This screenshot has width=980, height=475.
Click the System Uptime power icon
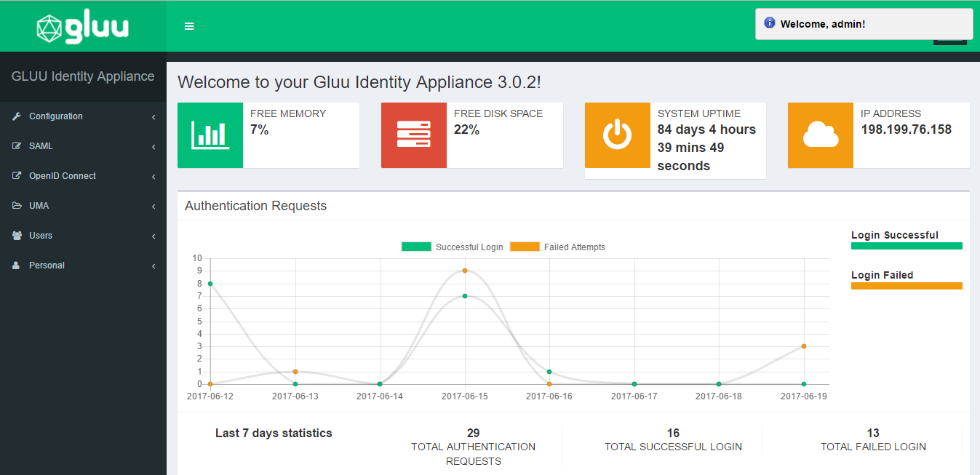617,135
